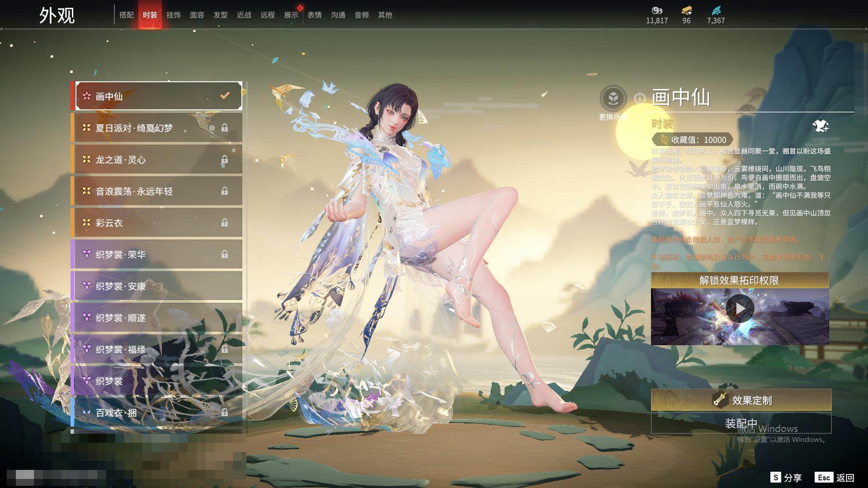Switch to the 挂饰 tab
The height and width of the screenshot is (488, 868).
(x=174, y=15)
